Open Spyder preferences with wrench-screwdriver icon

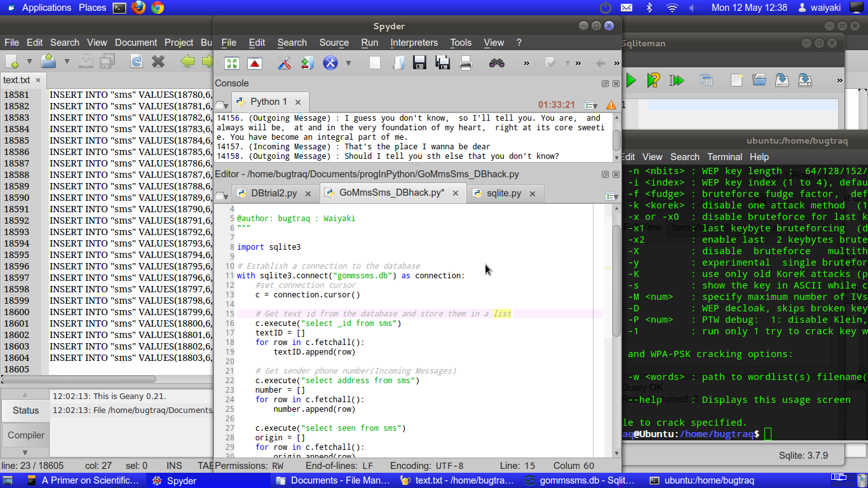284,63
